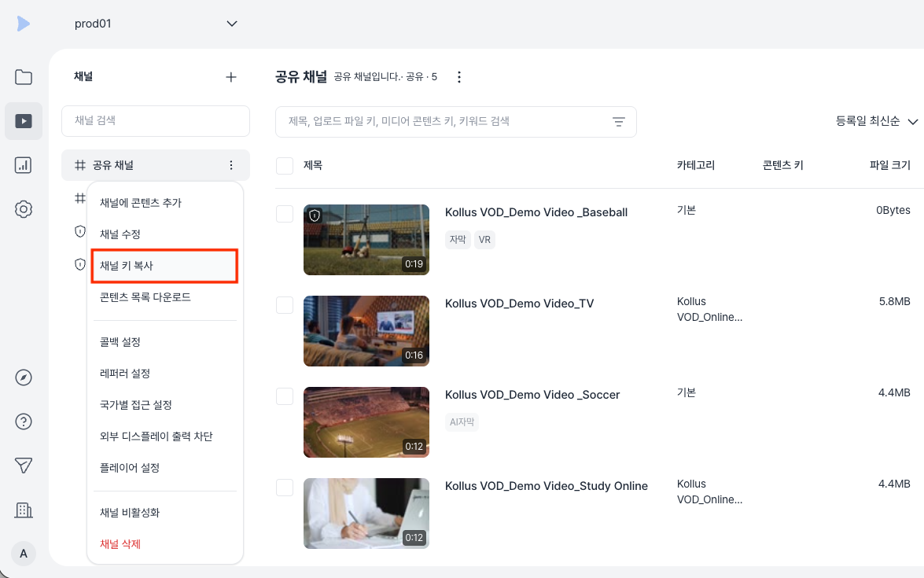Open Kollus VOD_Demo Video_Study Online title
Screen dimensions: 924x578
pyautogui.click(x=547, y=486)
